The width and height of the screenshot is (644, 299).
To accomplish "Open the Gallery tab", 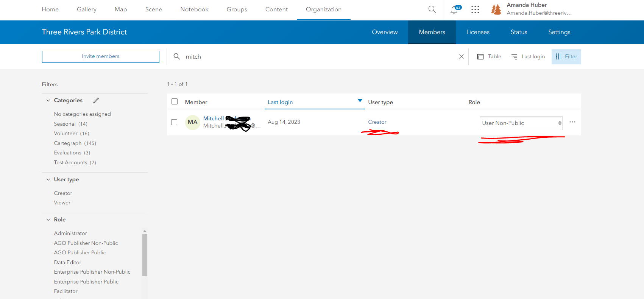I will [x=87, y=9].
